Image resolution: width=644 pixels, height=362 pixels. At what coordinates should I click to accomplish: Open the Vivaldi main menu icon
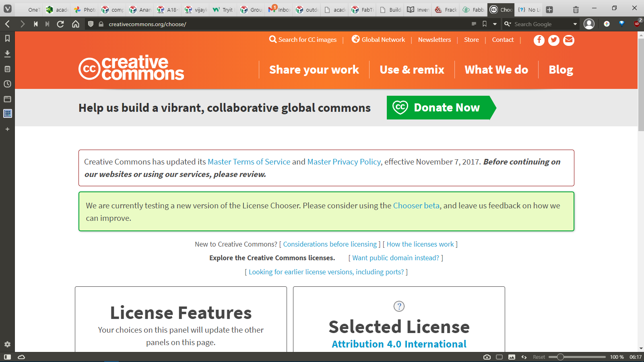click(8, 8)
